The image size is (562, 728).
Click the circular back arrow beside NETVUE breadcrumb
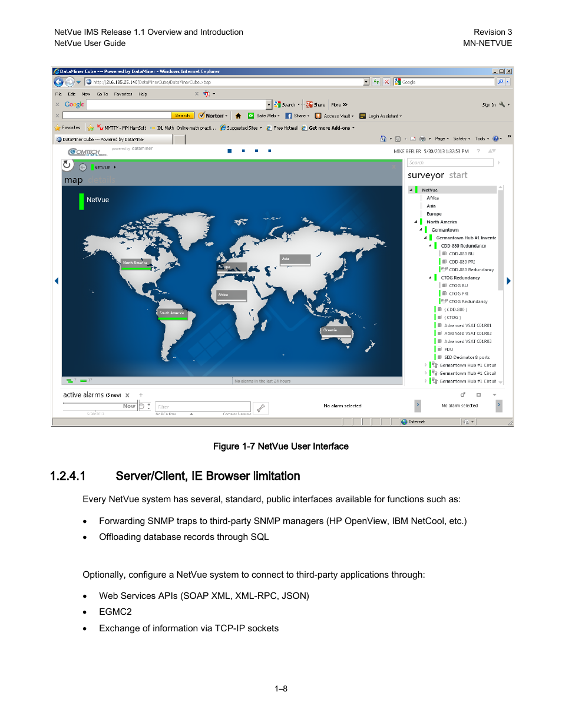click(x=83, y=167)
